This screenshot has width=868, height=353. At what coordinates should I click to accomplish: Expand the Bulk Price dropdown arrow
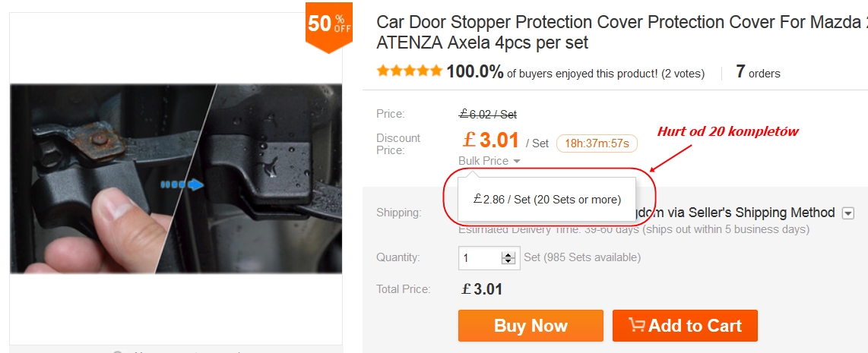(x=517, y=162)
